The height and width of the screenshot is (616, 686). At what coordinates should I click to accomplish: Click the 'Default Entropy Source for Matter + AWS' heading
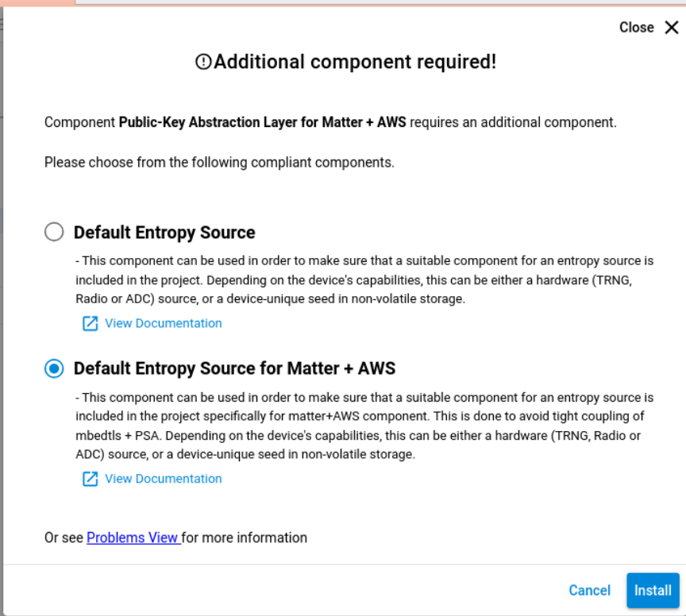click(234, 368)
